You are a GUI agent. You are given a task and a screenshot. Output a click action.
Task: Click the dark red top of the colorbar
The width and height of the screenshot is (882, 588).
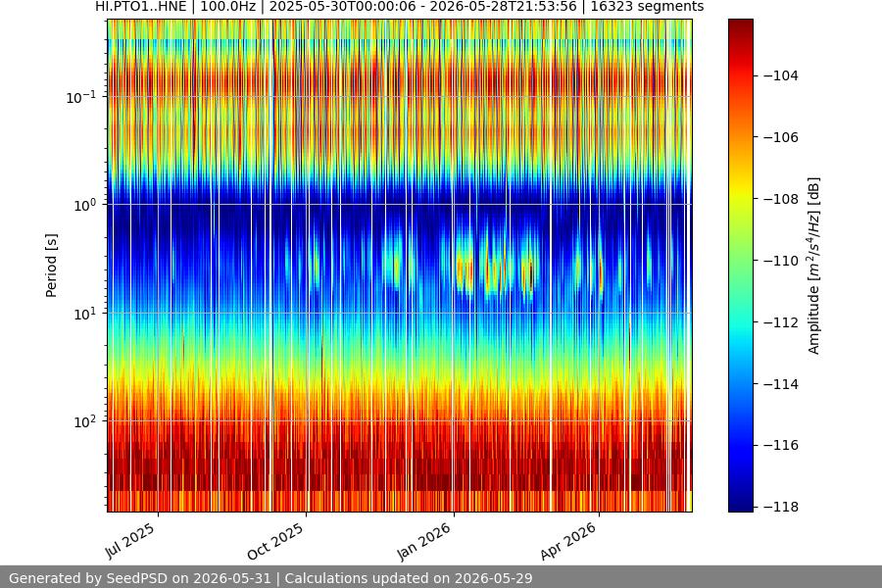[740, 25]
